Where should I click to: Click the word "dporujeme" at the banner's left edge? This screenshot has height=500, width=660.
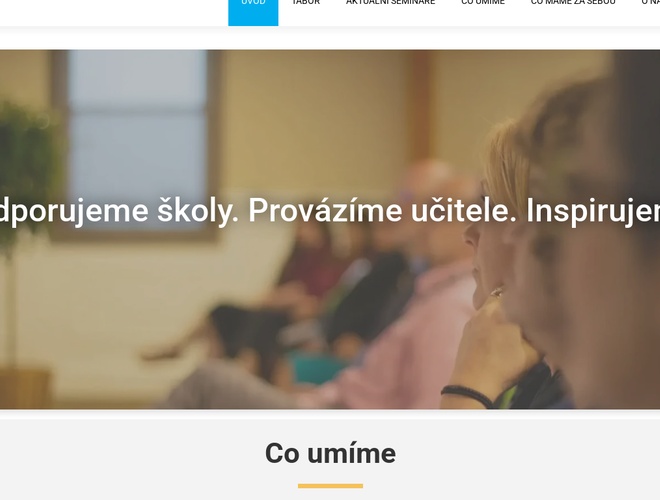[x=74, y=210]
